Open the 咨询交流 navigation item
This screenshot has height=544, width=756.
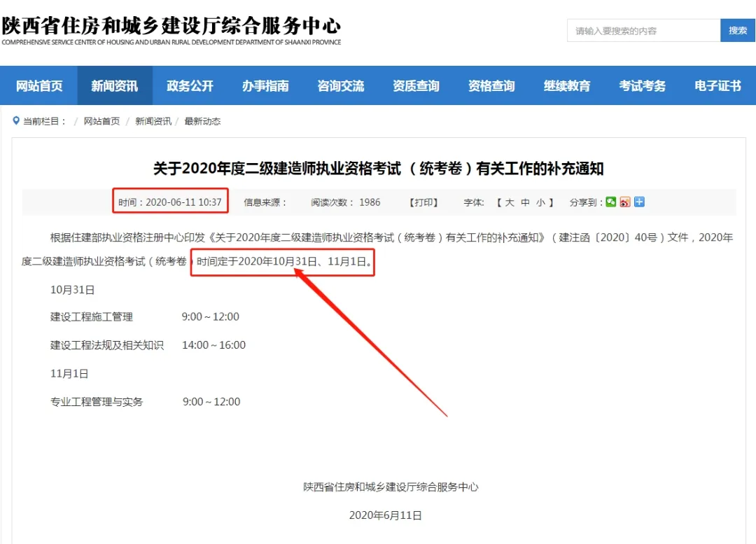click(x=341, y=86)
